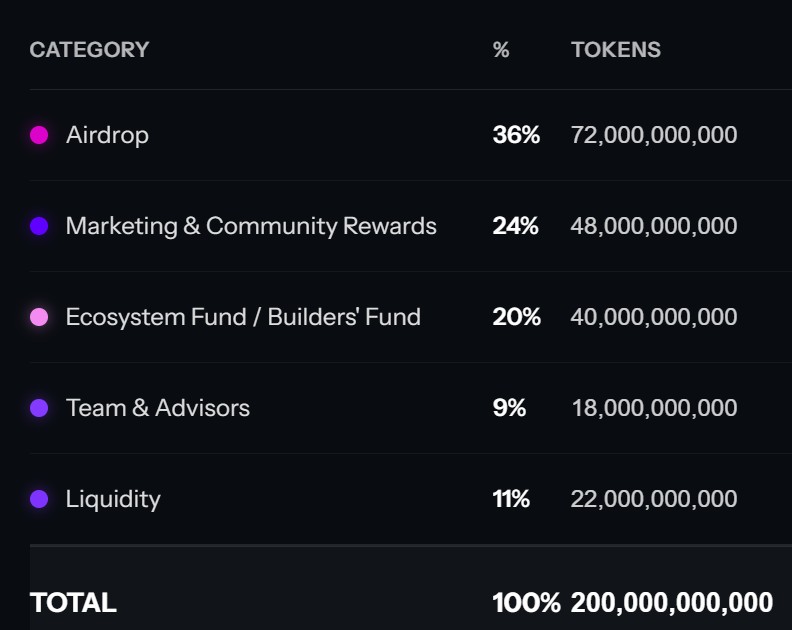Select the Marketing & Community Rewards label

[251, 226]
